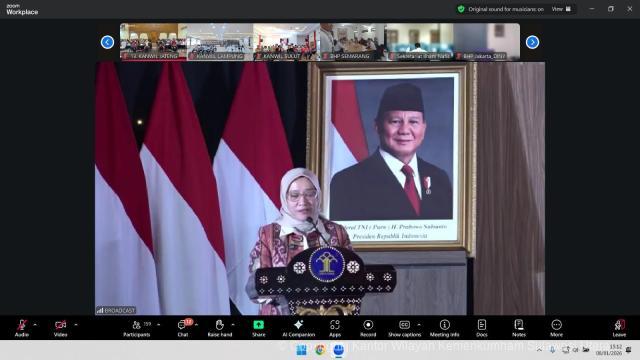Show next participant thumbnails

point(532,42)
